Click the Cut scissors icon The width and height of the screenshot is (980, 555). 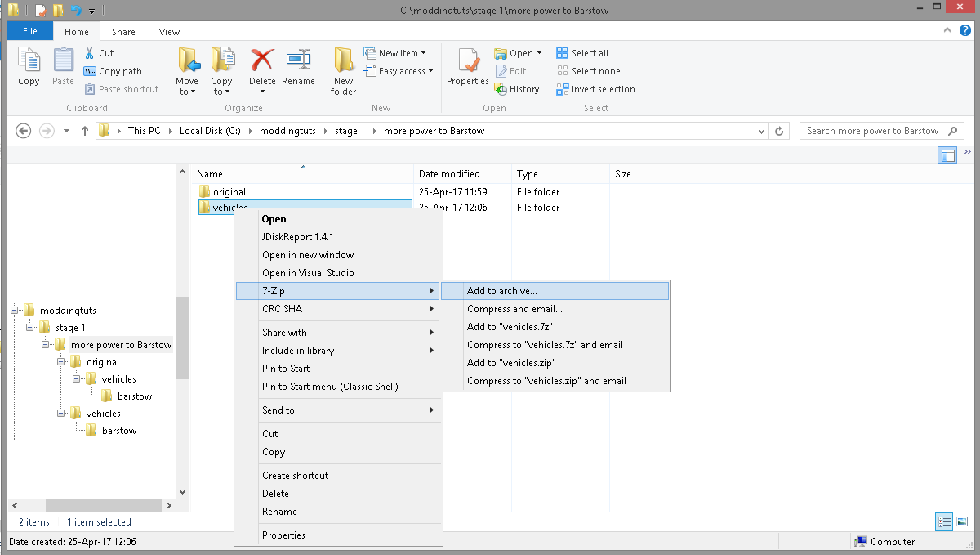[x=90, y=53]
